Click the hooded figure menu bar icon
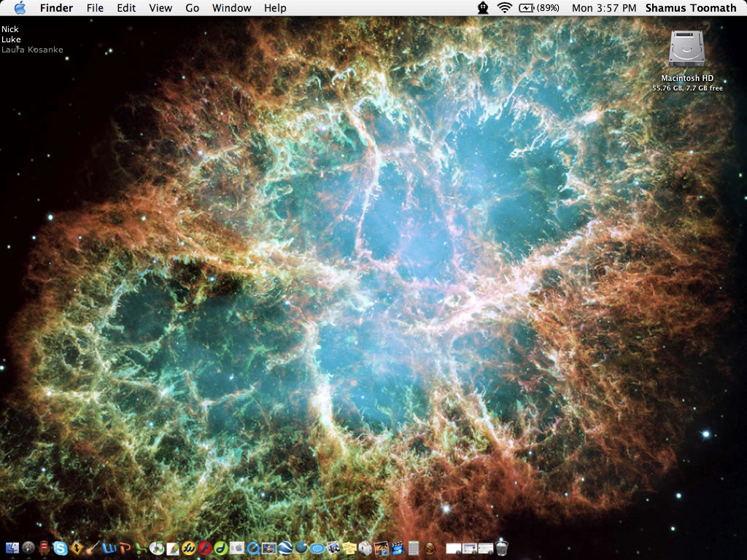Screen dimensions: 747x560 [483, 7]
